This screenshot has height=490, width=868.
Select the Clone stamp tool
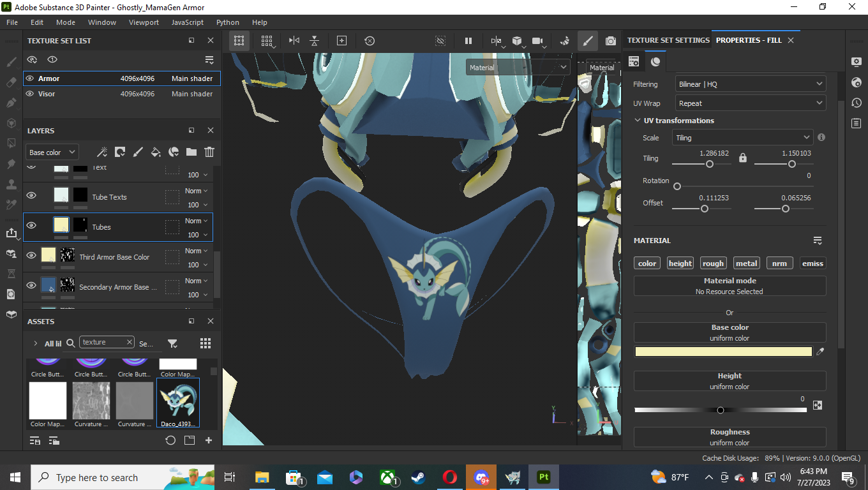[11, 184]
